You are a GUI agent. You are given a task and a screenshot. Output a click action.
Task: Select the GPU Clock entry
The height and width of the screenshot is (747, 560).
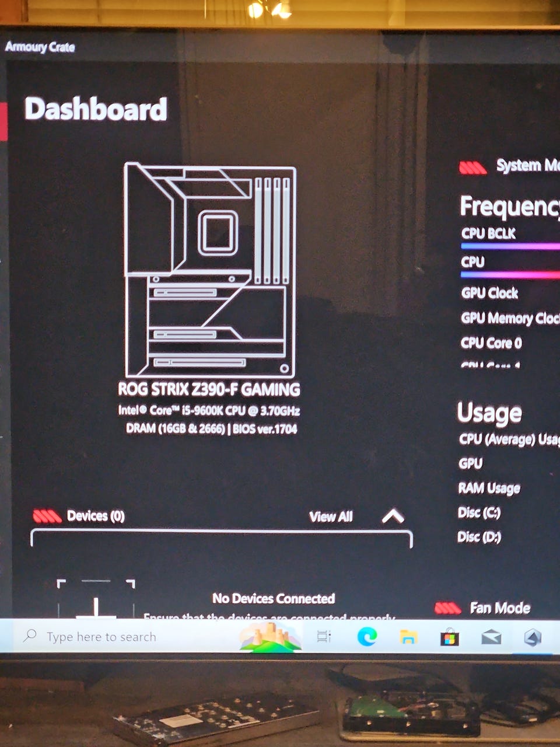click(x=489, y=293)
